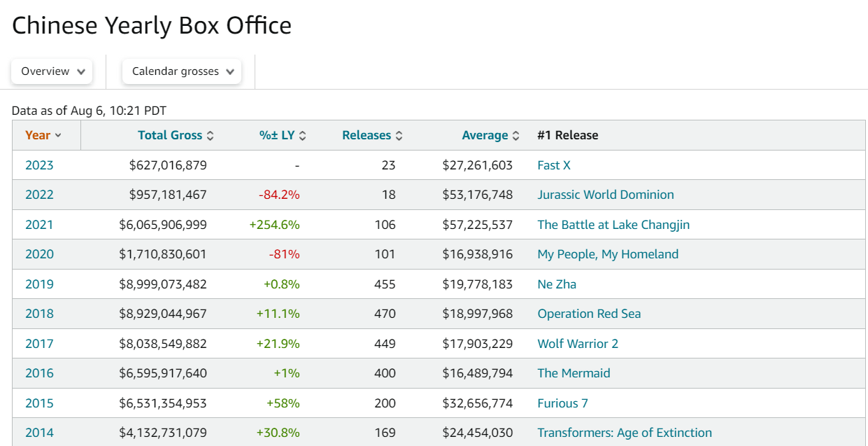Select the +21.9% change value
Image resolution: width=868 pixels, height=446 pixels.
pos(278,344)
